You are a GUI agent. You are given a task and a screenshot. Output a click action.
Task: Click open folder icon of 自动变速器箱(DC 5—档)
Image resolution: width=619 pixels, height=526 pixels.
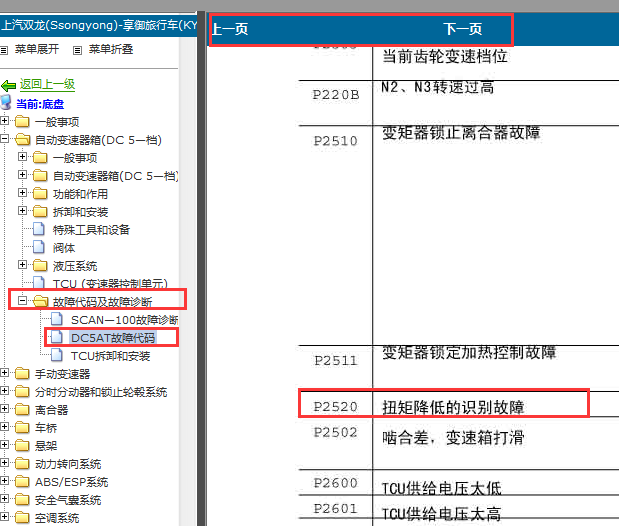(23, 139)
